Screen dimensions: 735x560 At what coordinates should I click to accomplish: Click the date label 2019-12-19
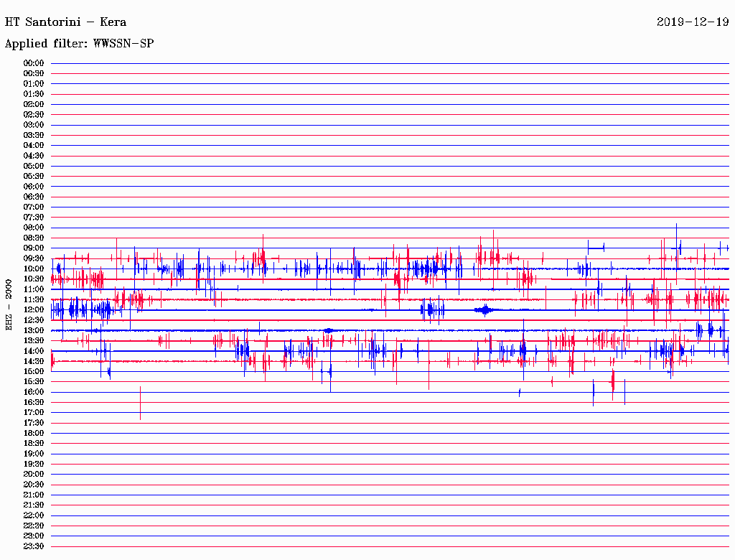tap(693, 22)
